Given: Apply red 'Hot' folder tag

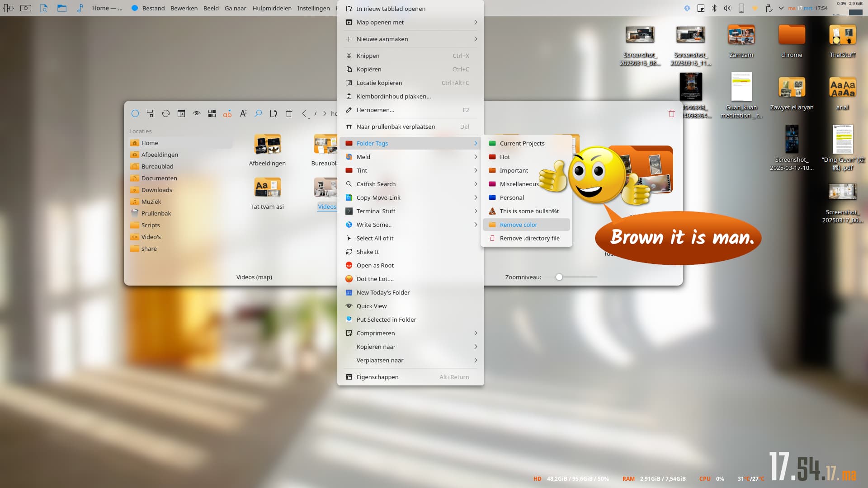Looking at the screenshot, I should coord(526,157).
